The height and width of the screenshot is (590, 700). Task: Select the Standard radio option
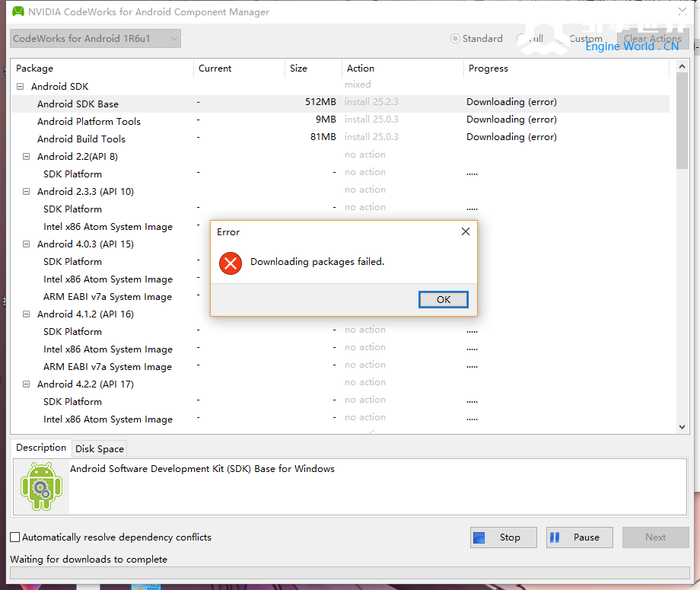(x=456, y=39)
